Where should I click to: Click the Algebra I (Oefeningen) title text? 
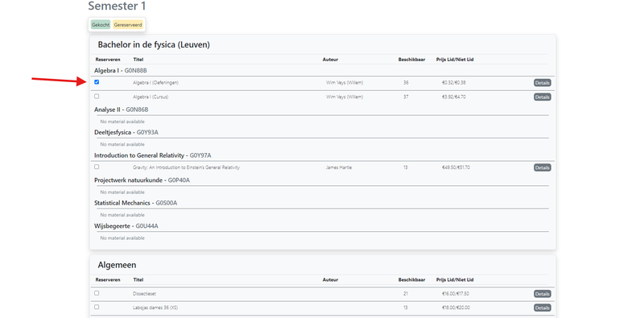[155, 83]
